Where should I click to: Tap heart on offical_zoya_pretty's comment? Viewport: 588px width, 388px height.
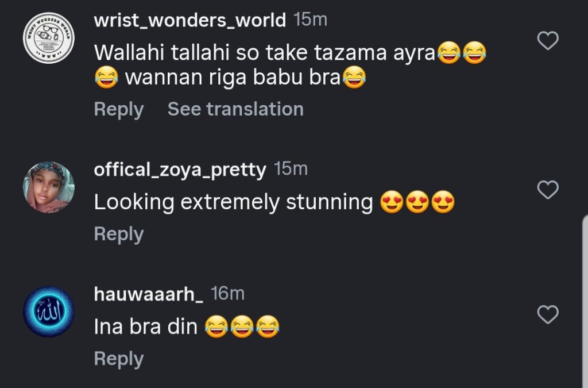tap(548, 190)
